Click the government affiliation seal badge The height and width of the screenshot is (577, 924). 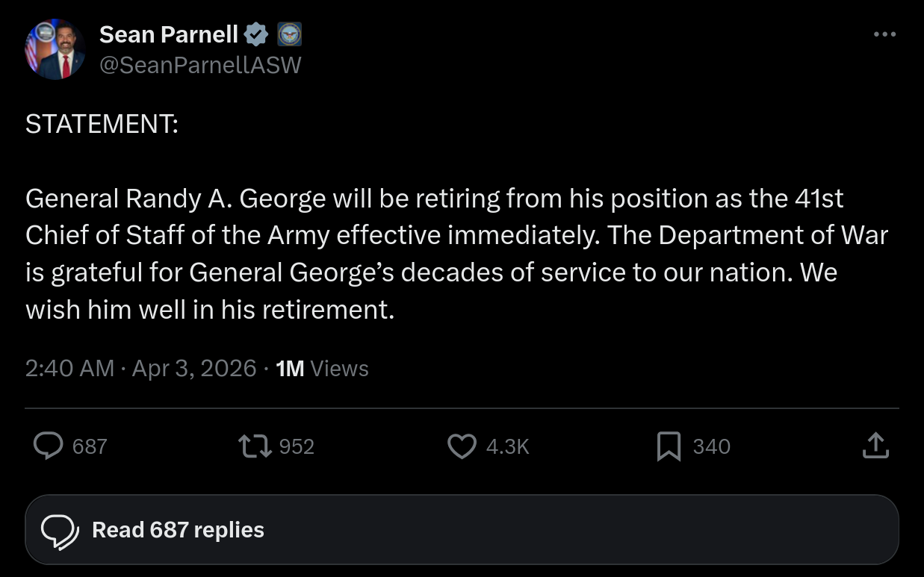(289, 34)
